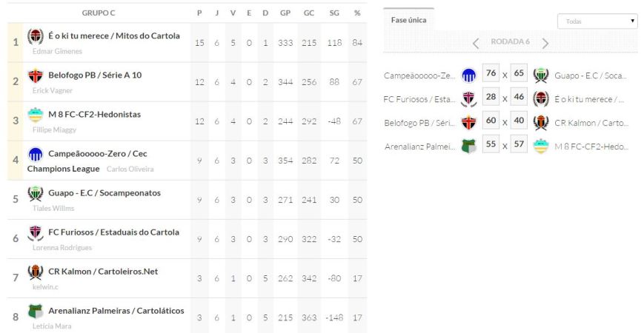
Task: Click the Guapo - E.C crest in standings
Action: point(36,193)
